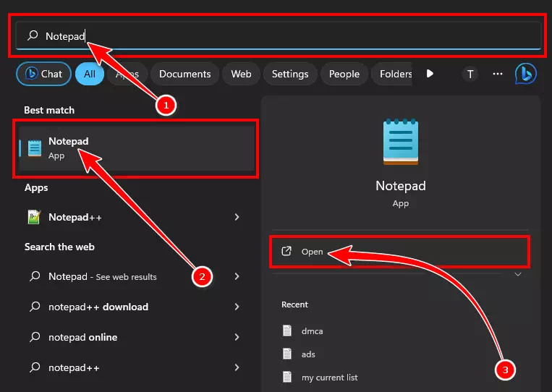Image resolution: width=552 pixels, height=392 pixels.
Task: Open the three-dot options menu
Action: tap(498, 74)
